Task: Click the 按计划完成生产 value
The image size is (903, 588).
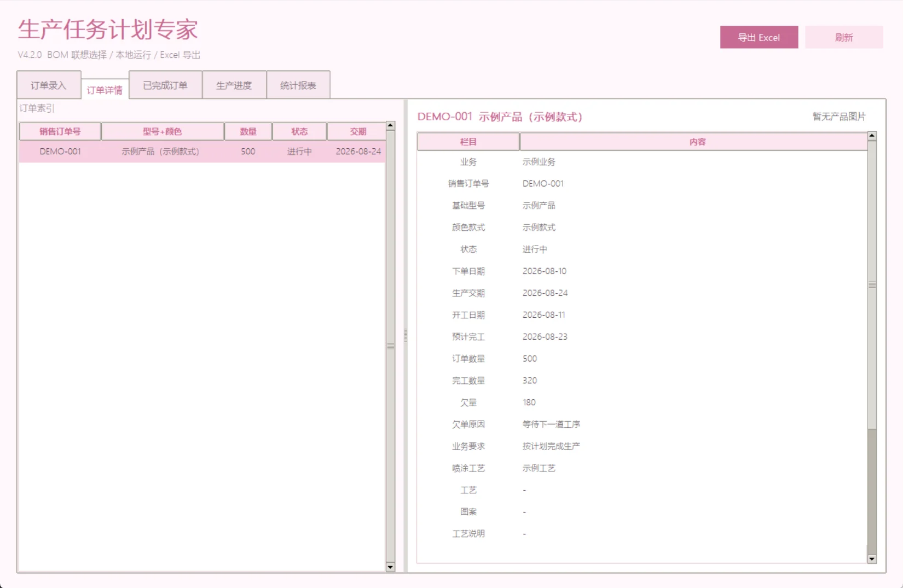Action: 551,446
